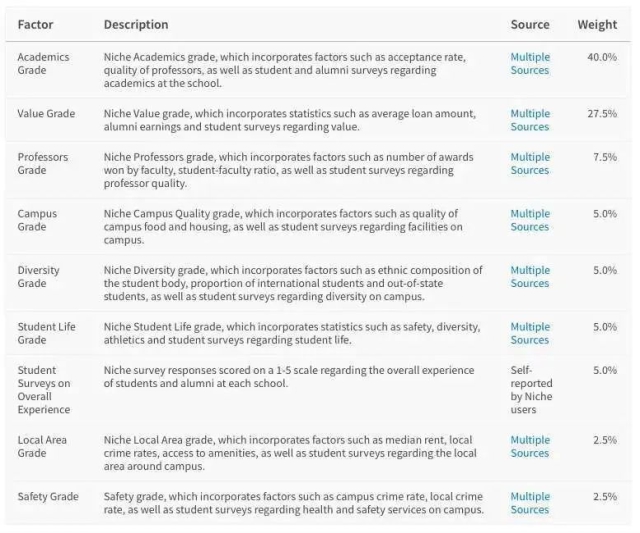Open Multiple Sources link for Student Life Grade

(530, 333)
